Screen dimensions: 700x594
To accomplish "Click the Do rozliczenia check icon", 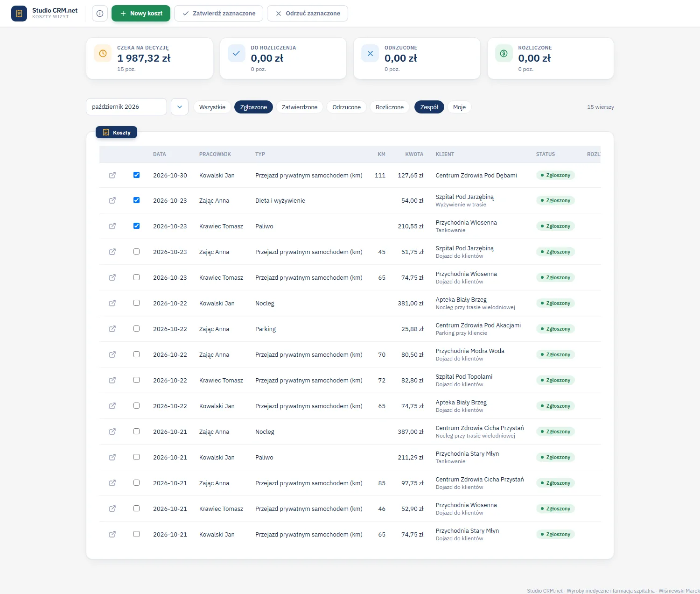I will (x=236, y=54).
